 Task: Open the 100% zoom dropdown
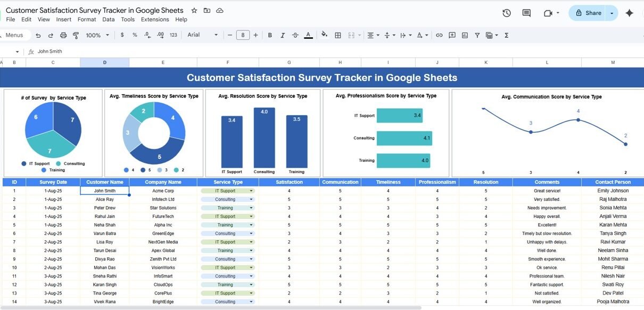tap(97, 35)
